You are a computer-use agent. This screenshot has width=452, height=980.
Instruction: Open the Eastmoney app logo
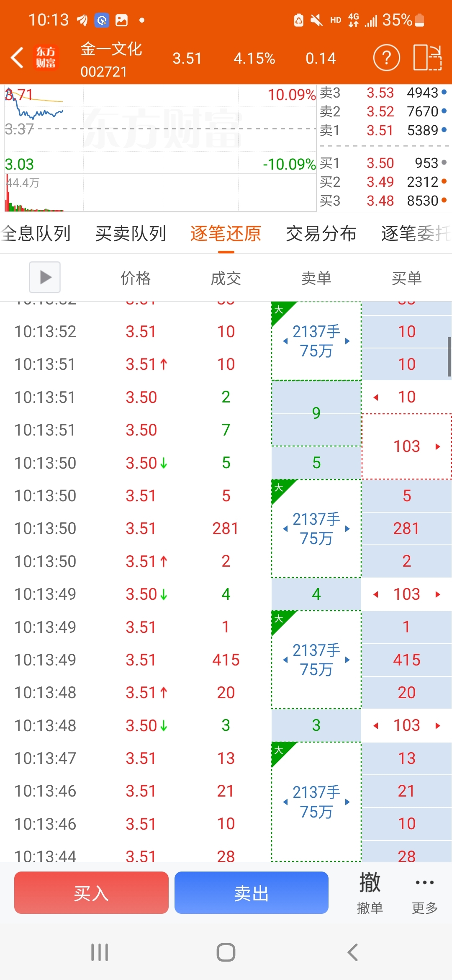(x=46, y=58)
